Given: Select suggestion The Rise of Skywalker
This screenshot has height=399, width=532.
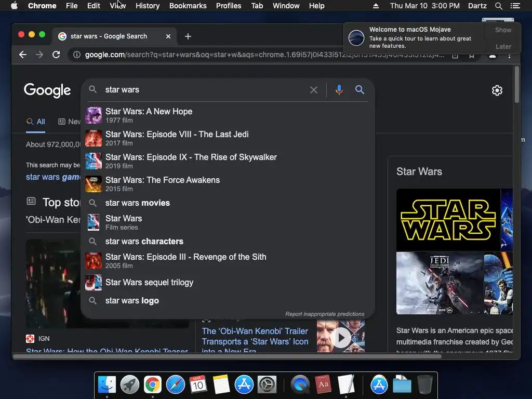Looking at the screenshot, I should 228,161.
